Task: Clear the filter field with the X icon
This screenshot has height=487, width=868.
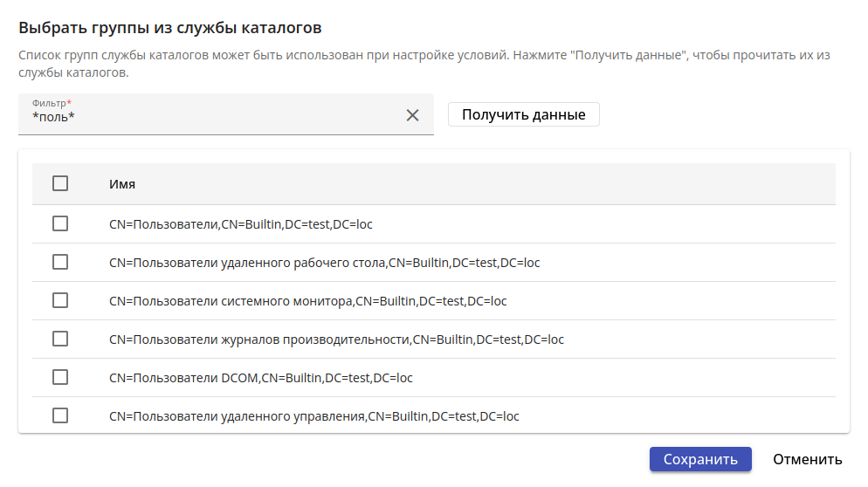Action: pyautogui.click(x=413, y=115)
